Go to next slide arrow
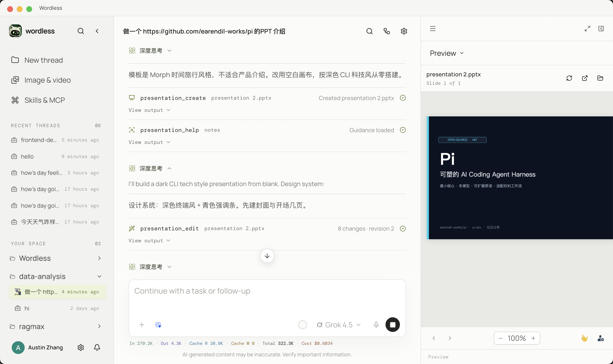 tap(450, 338)
